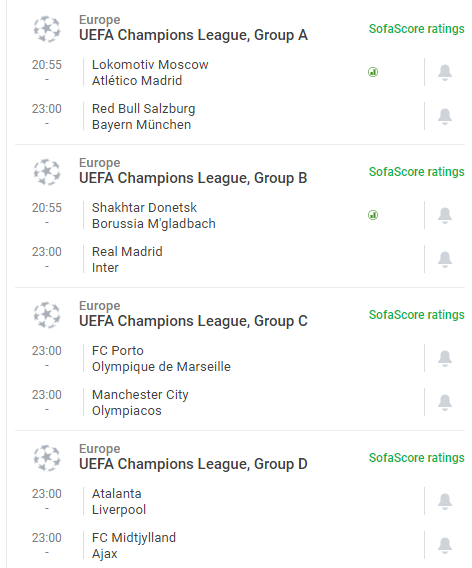Open UEFA Champions League, Group D header
The width and height of the screenshot is (472, 568).
tap(193, 464)
